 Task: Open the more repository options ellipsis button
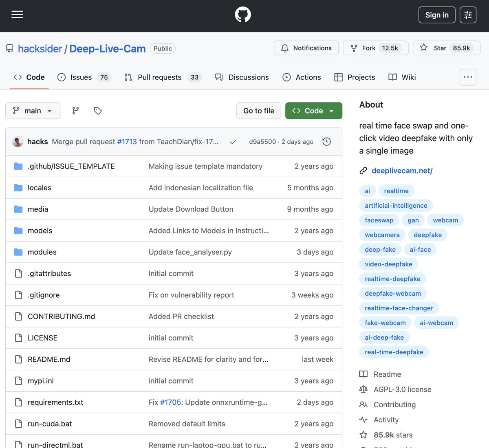pos(468,77)
